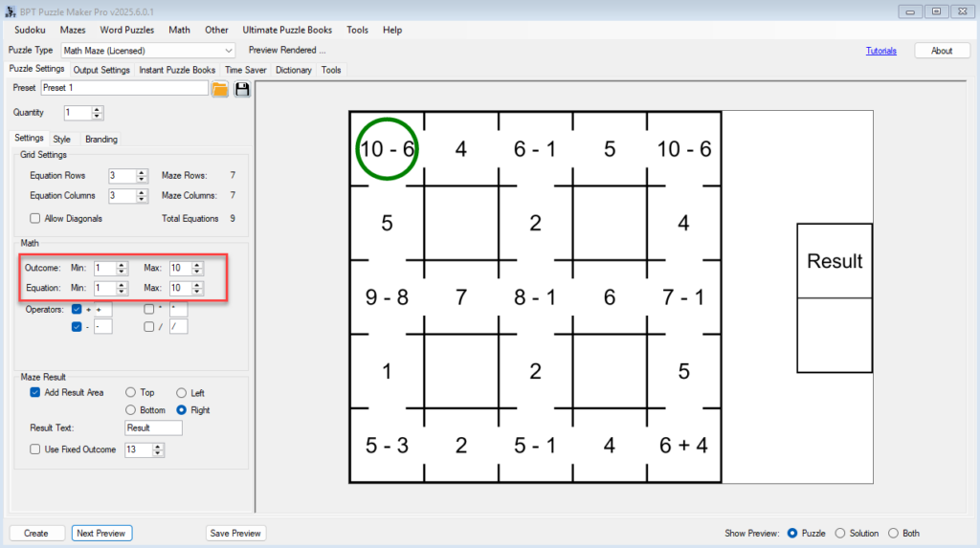Viewport: 980px width, 548px height.
Task: Open the Sudoku menu
Action: [30, 30]
